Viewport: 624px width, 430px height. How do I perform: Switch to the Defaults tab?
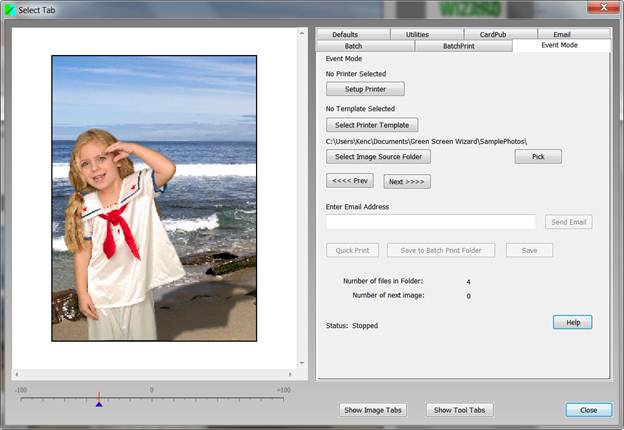pyautogui.click(x=344, y=34)
